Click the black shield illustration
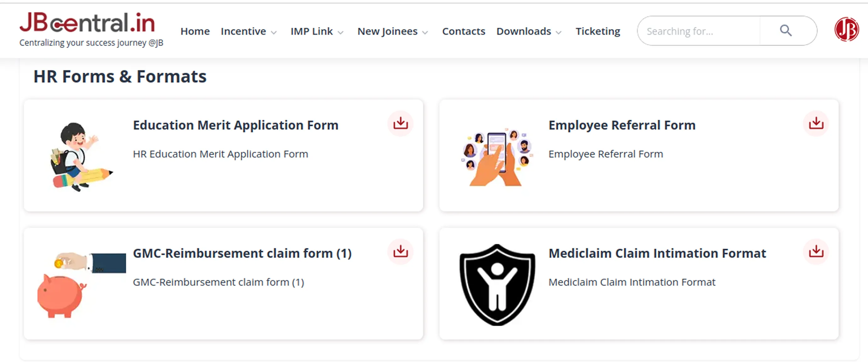 coord(497,285)
